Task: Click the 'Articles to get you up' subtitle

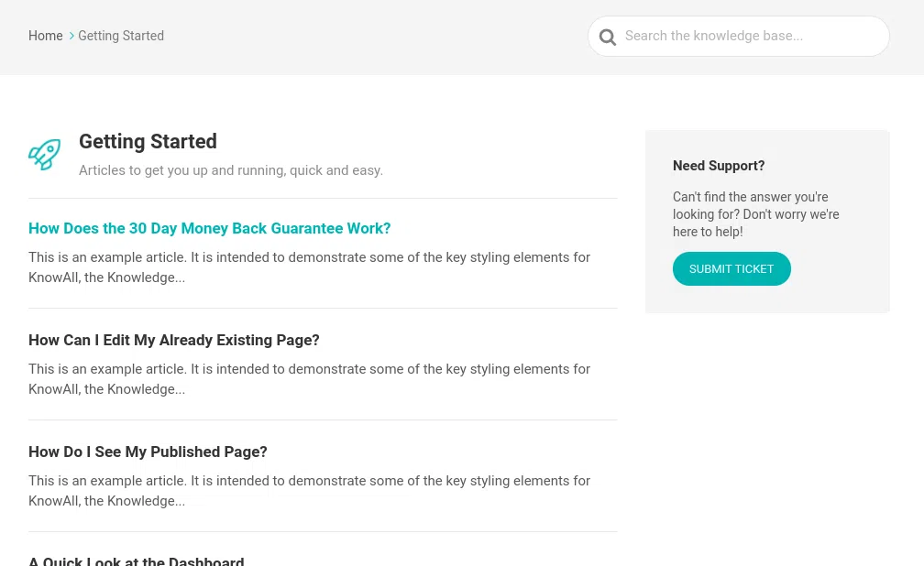Action: click(231, 170)
